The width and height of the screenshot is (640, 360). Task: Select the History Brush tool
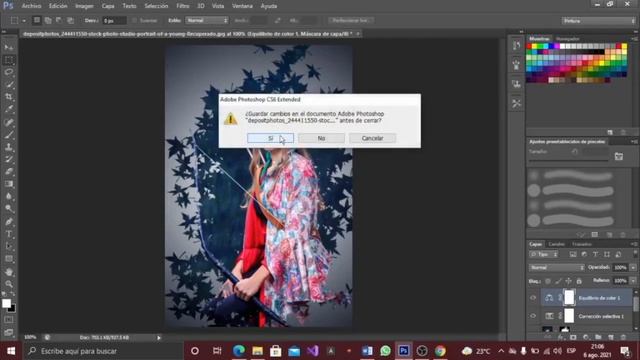pyautogui.click(x=9, y=159)
